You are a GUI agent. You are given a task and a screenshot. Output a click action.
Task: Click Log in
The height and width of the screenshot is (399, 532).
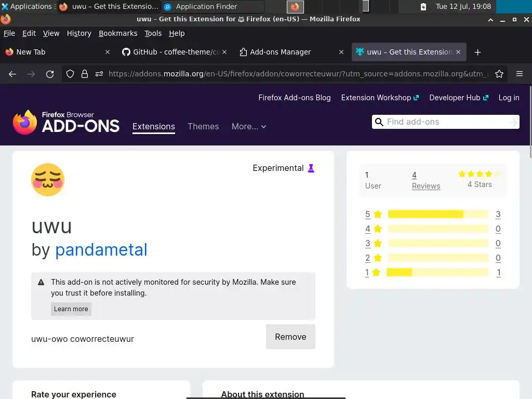tap(509, 98)
